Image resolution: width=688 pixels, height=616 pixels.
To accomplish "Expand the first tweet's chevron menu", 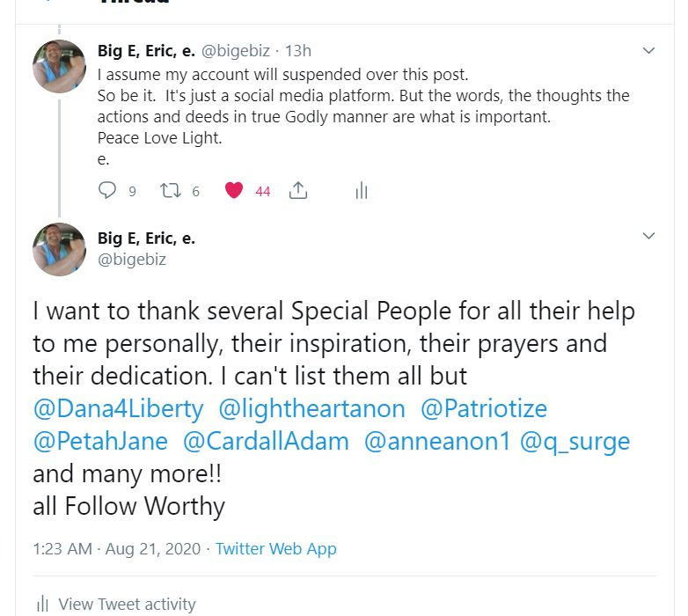I will (648, 51).
